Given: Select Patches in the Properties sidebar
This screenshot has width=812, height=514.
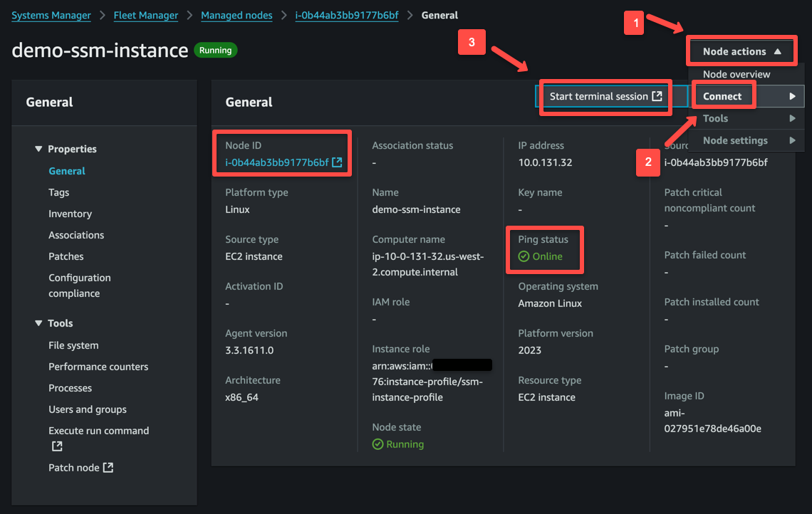Looking at the screenshot, I should pos(66,256).
